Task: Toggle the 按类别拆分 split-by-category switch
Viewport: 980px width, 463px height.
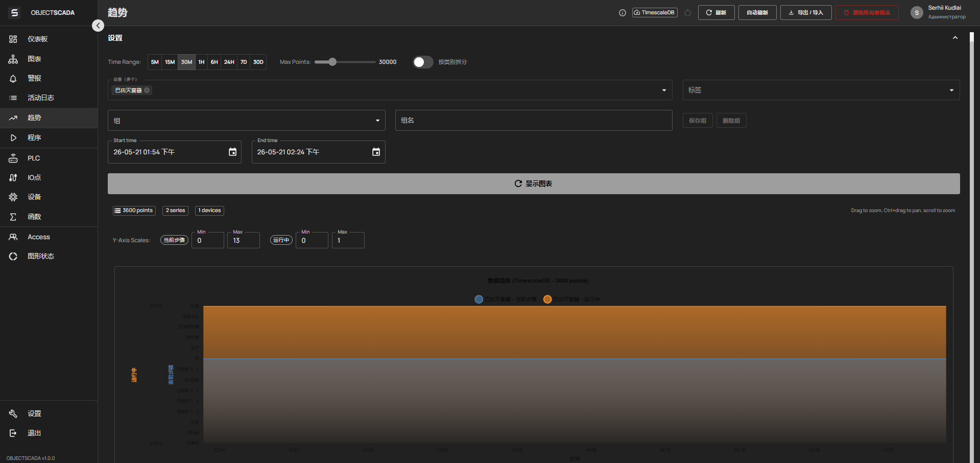Action: 423,62
